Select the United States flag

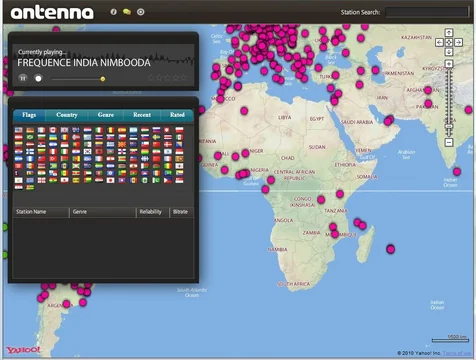(19, 130)
